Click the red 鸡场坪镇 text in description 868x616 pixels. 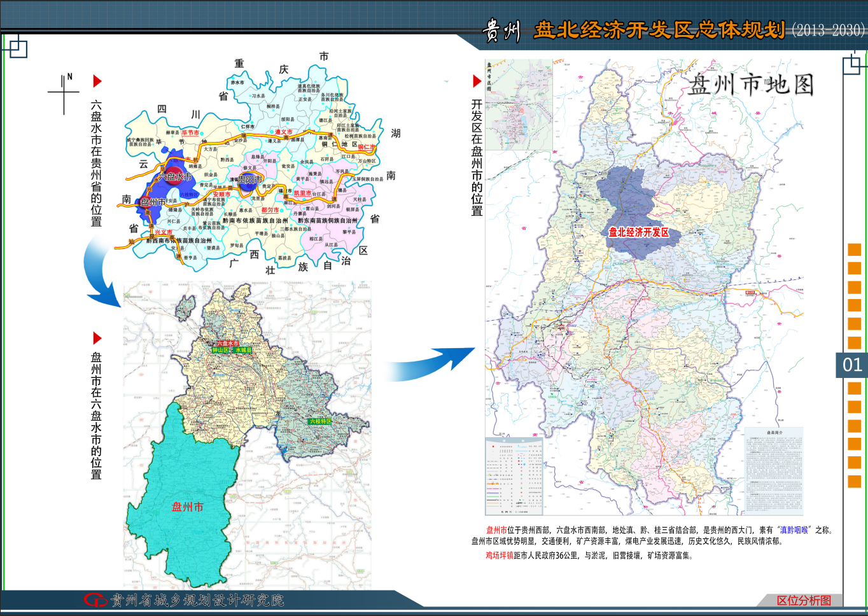click(500, 555)
